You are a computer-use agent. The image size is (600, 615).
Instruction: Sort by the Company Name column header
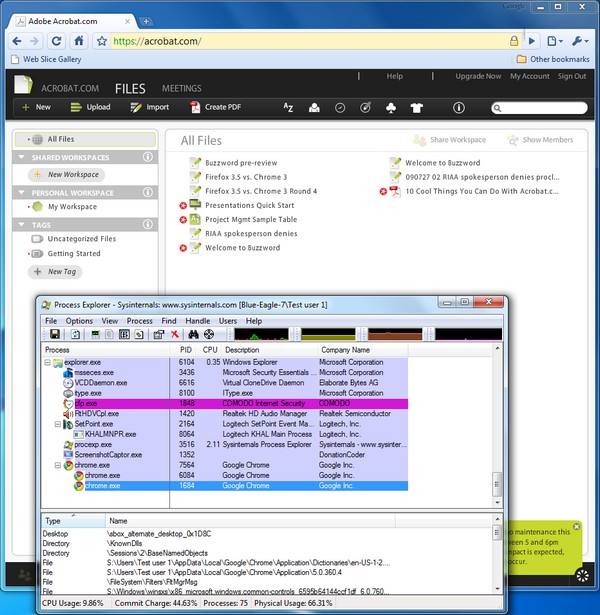(x=362, y=350)
